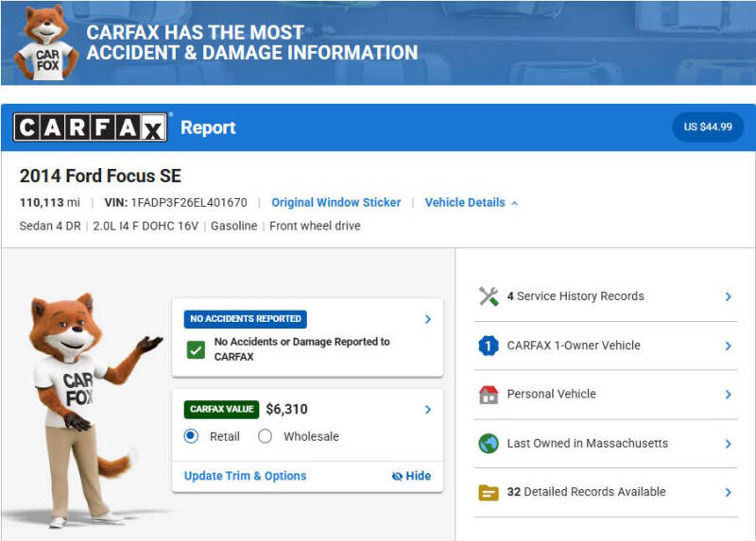This screenshot has width=756, height=541.
Task: Click the blue 1-Owner badge icon
Action: pyautogui.click(x=489, y=346)
